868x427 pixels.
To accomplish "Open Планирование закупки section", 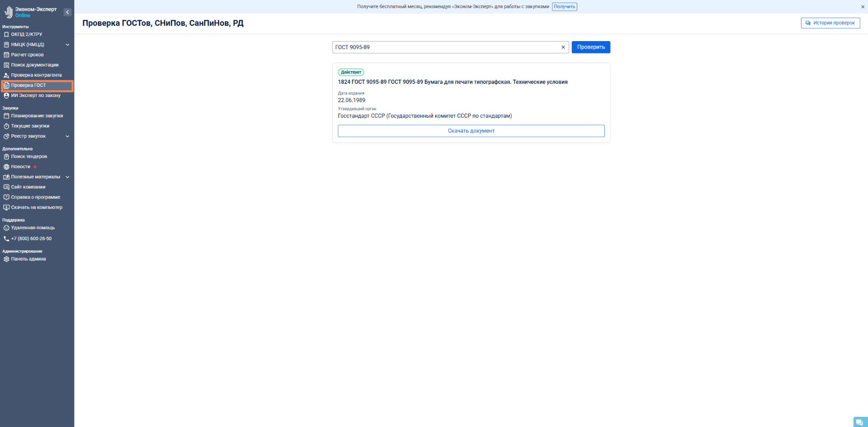I will [x=37, y=116].
